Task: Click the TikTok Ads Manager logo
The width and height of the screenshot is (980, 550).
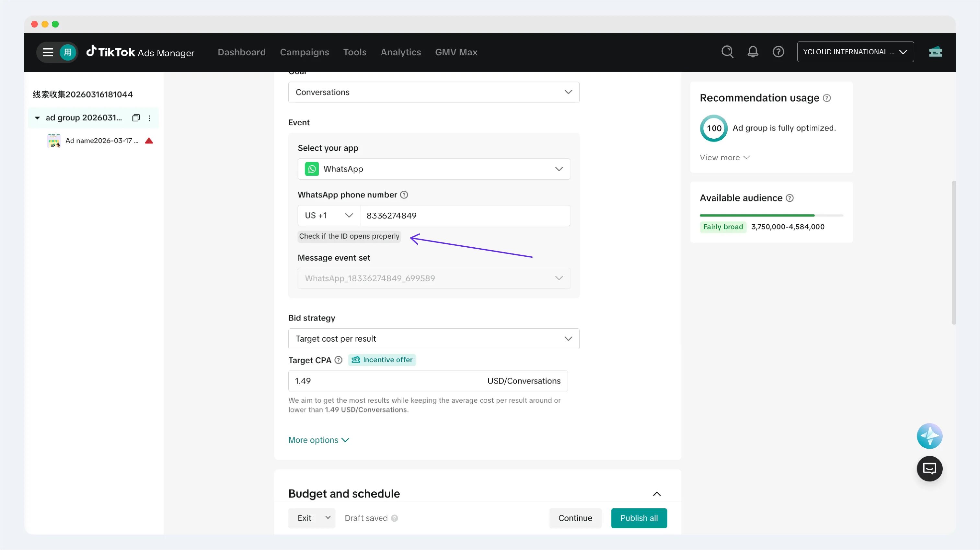Action: tap(140, 52)
